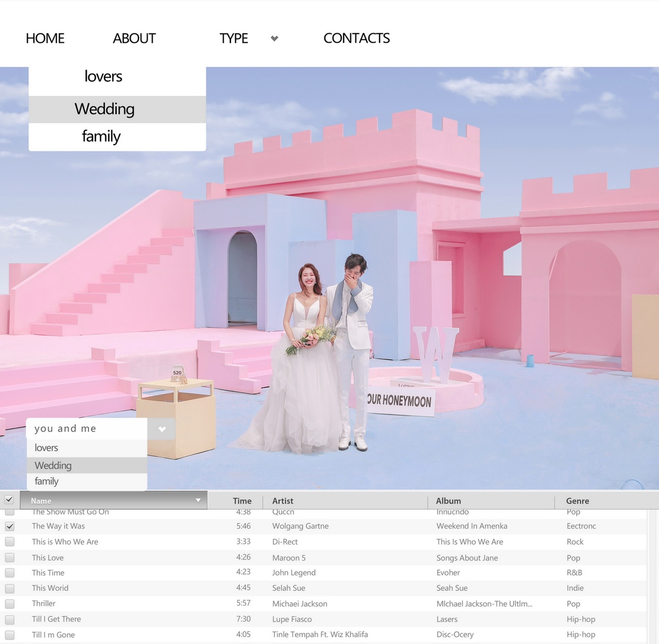Uncheck The Way it Was checkbox

coord(10,526)
